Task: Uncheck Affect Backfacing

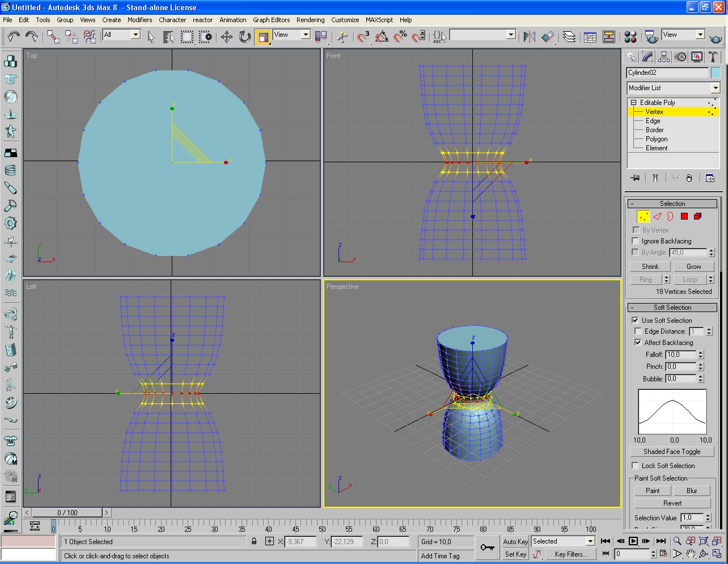Action: click(x=638, y=342)
